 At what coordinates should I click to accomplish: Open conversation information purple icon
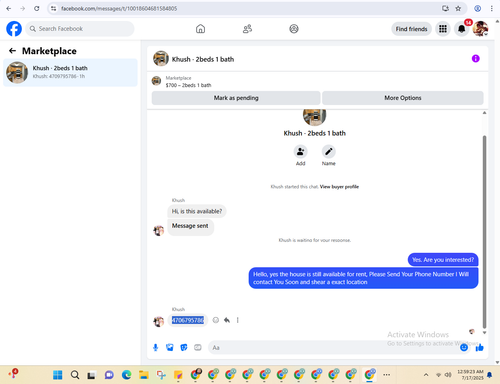click(x=476, y=59)
